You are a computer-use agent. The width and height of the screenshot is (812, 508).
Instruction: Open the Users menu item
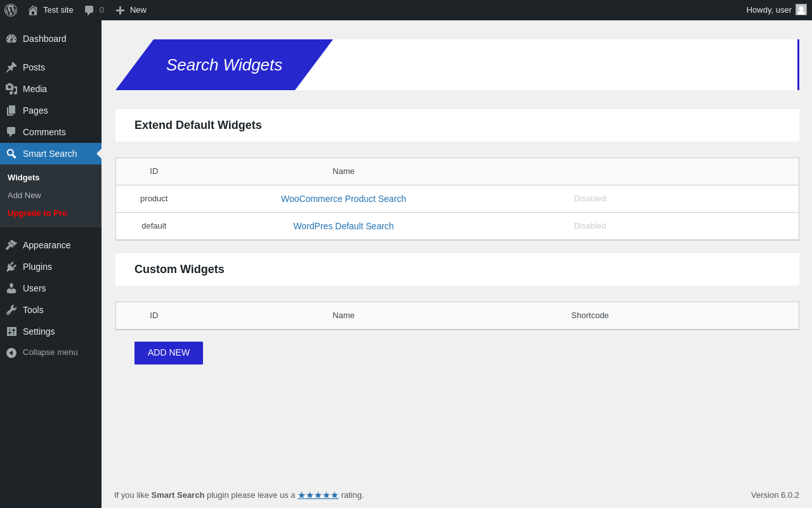coord(51,288)
